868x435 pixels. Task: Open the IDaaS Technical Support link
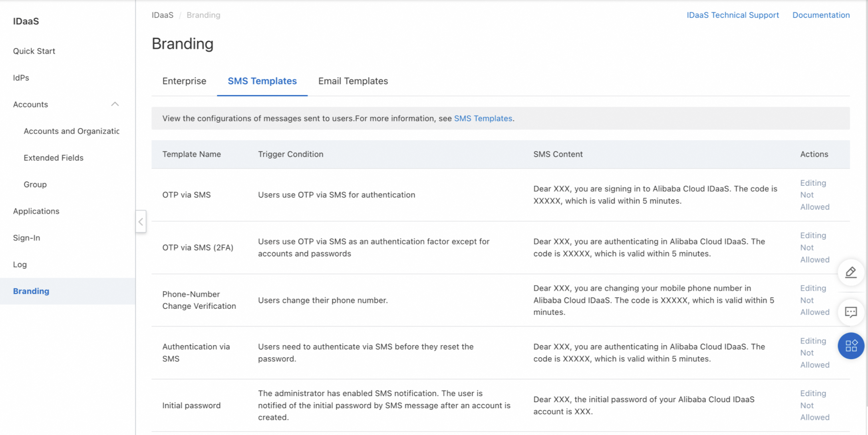pos(733,15)
